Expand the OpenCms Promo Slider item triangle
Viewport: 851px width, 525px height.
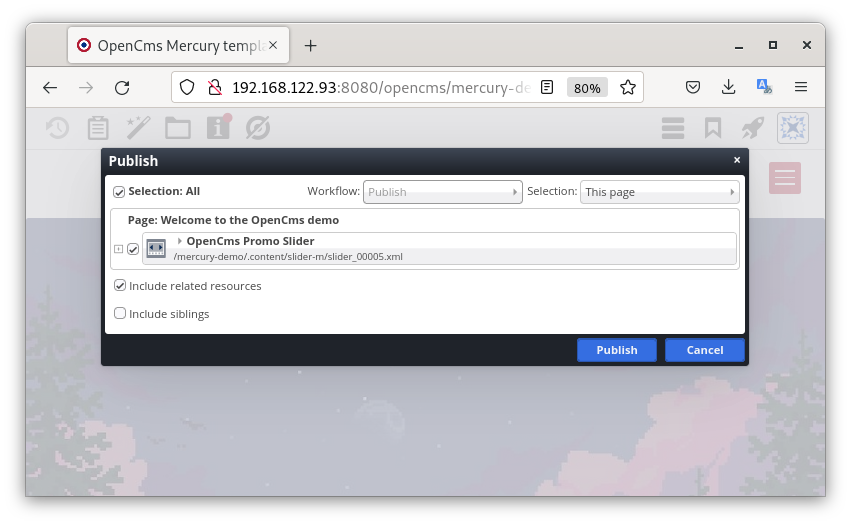click(x=180, y=241)
